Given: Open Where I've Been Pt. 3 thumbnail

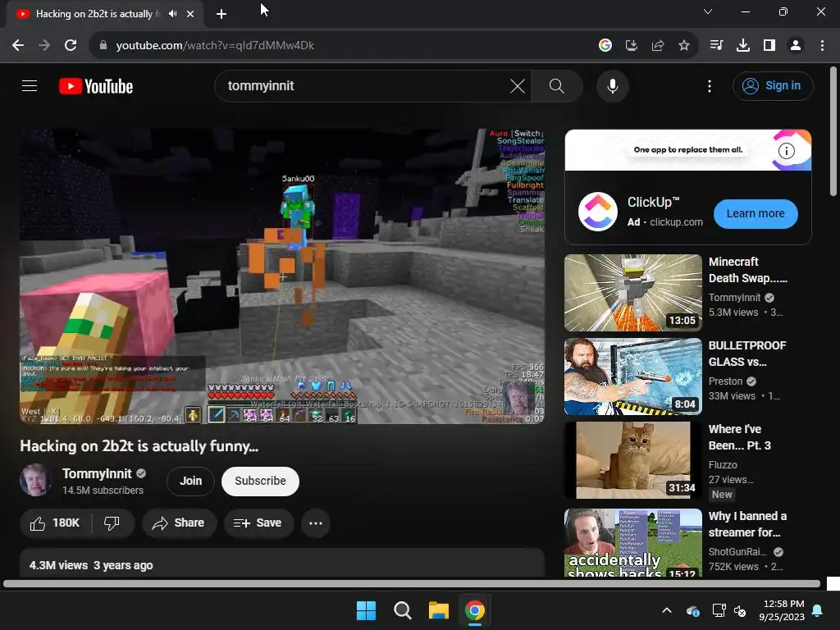Looking at the screenshot, I should pos(632,460).
